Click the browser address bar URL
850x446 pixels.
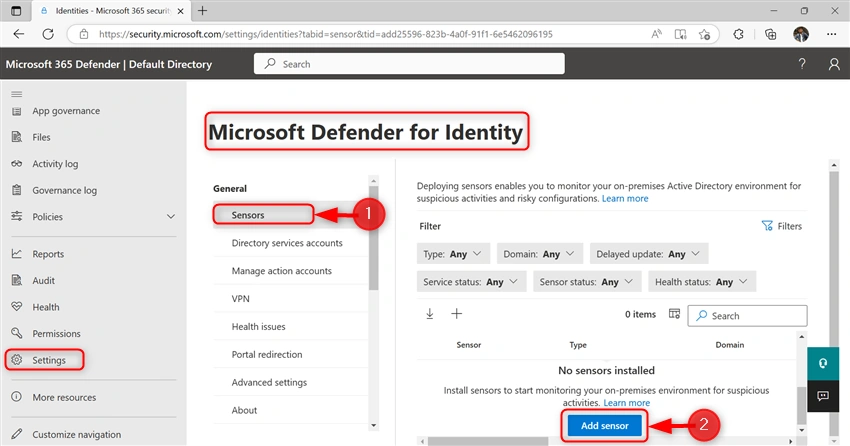coord(325,34)
